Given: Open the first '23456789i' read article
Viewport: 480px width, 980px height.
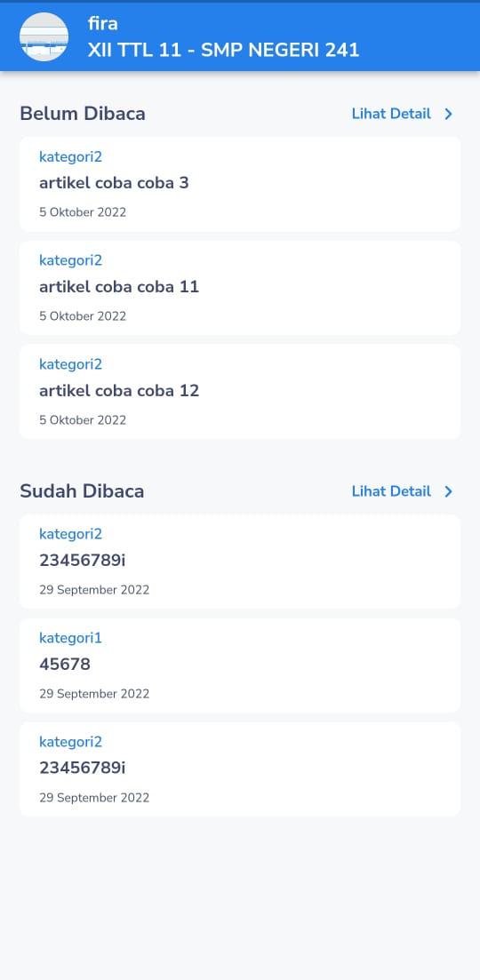Looking at the screenshot, I should 240,562.
